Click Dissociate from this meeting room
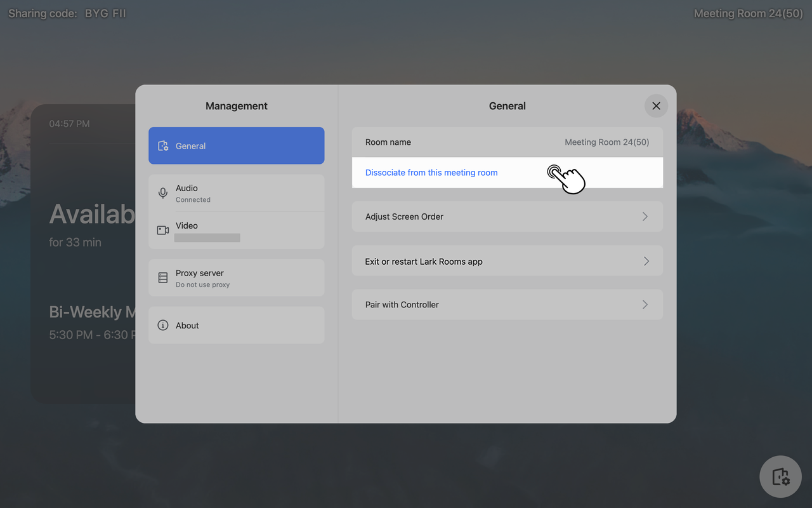Screen dimensions: 812x508 431,173
